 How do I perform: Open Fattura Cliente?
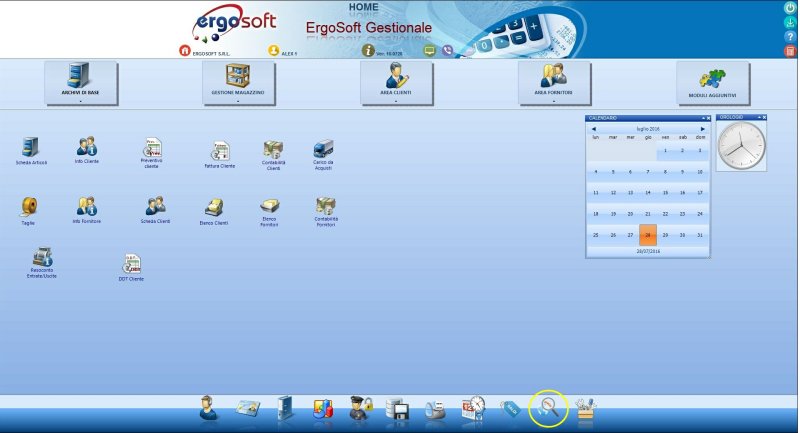click(220, 155)
